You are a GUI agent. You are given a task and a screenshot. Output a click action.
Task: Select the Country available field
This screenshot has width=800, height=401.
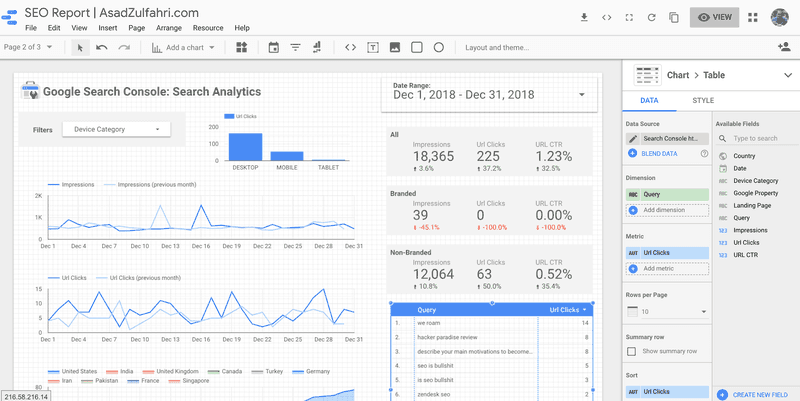[744, 156]
